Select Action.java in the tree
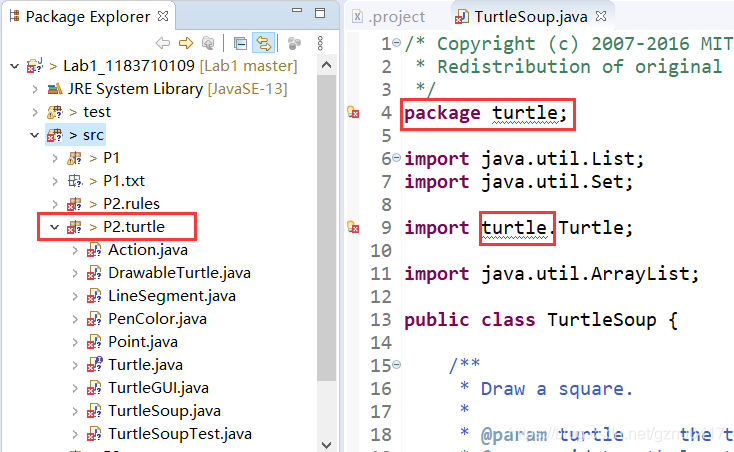 [138, 250]
